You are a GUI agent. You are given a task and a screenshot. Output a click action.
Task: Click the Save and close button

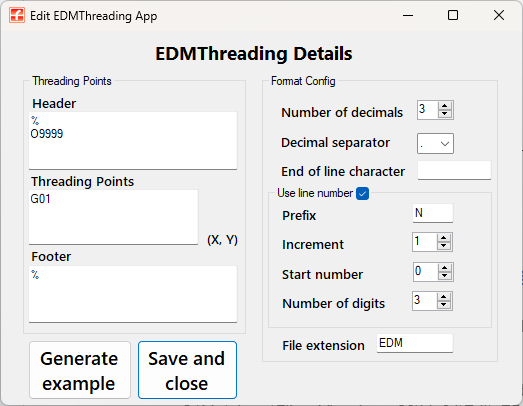187,370
